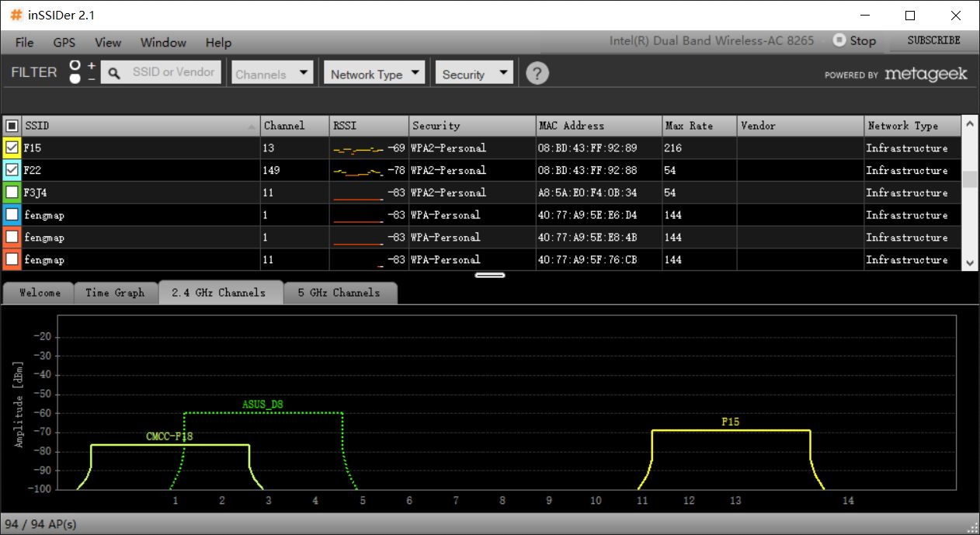Check the fengmap 40:77:A9:5E:E8:4B row checkbox

point(12,237)
